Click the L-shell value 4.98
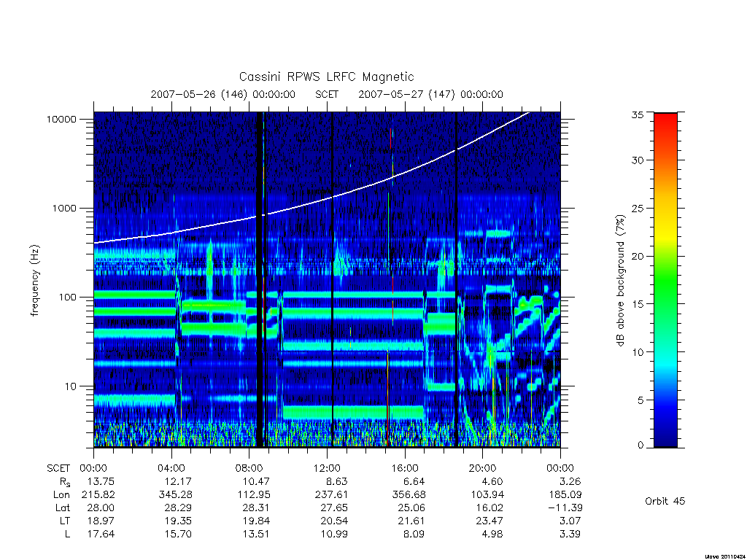This screenshot has width=747, height=560. [x=492, y=534]
